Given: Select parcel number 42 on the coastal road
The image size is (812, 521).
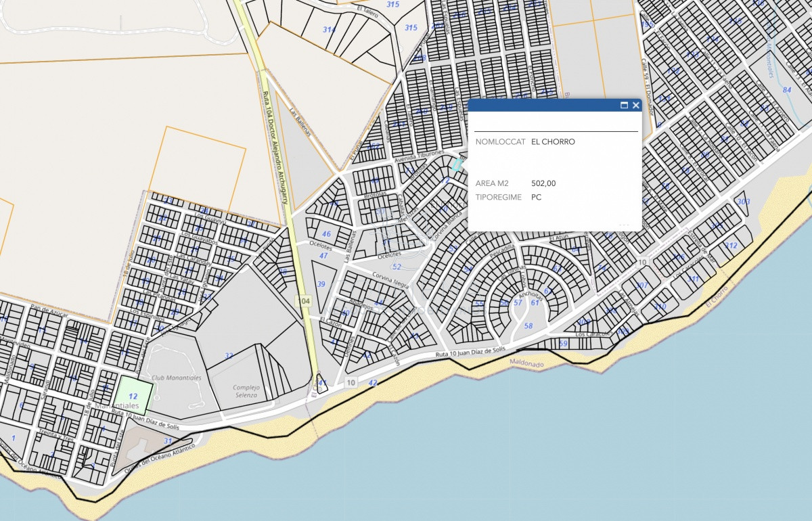Looking at the screenshot, I should tap(372, 383).
